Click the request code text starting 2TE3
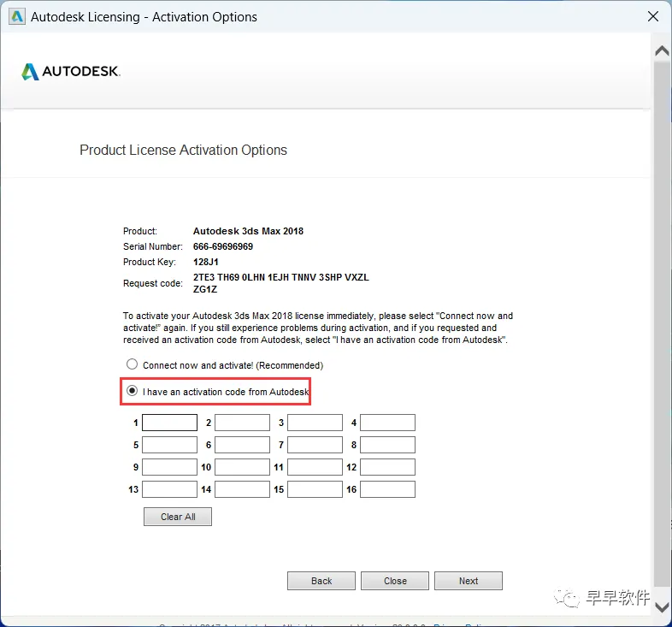The width and height of the screenshot is (672, 627). click(x=280, y=283)
